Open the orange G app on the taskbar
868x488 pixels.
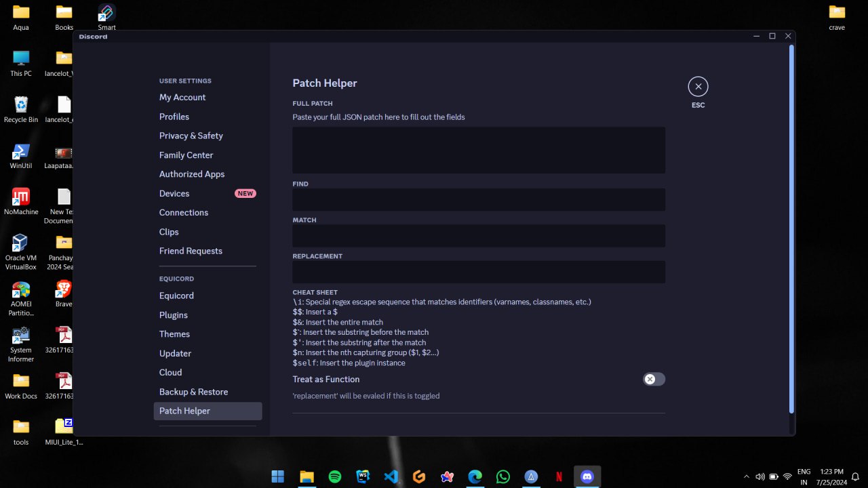click(419, 476)
